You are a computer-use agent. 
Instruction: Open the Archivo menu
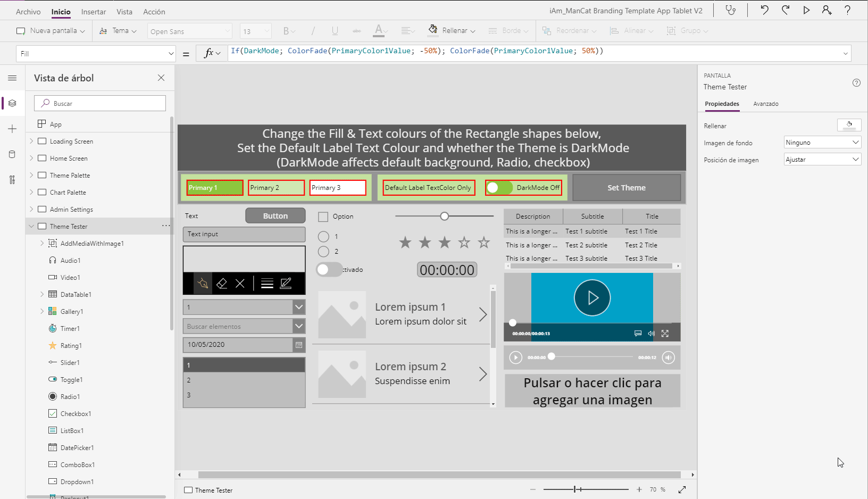28,12
